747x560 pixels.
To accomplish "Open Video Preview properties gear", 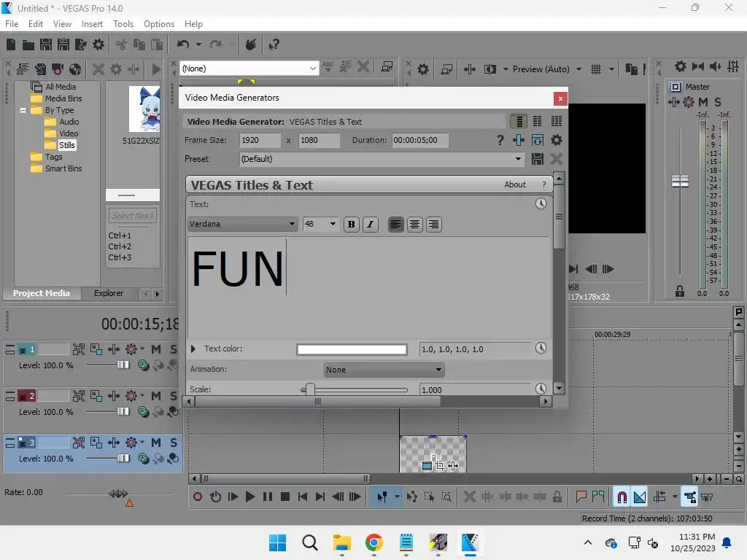I will pyautogui.click(x=423, y=69).
